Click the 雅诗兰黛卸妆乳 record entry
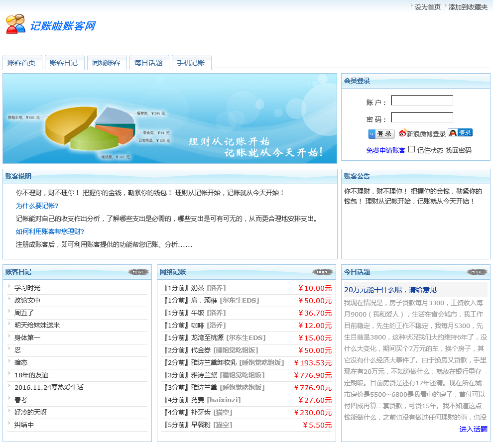Viewport: 493px width, 448px height. (214, 362)
